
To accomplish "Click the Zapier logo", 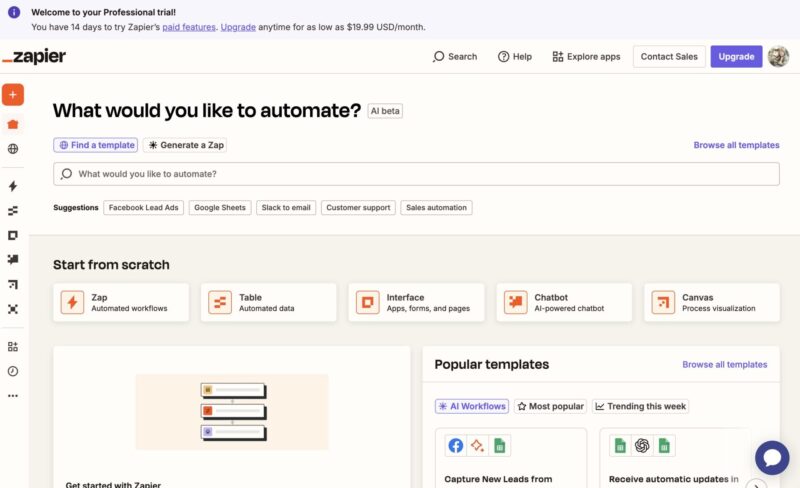I will coord(34,56).
